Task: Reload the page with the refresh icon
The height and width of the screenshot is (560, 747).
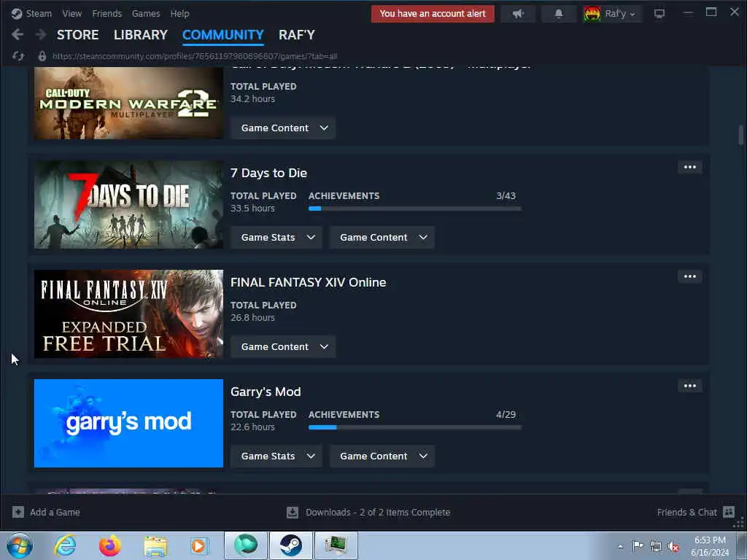Action: pos(18,56)
